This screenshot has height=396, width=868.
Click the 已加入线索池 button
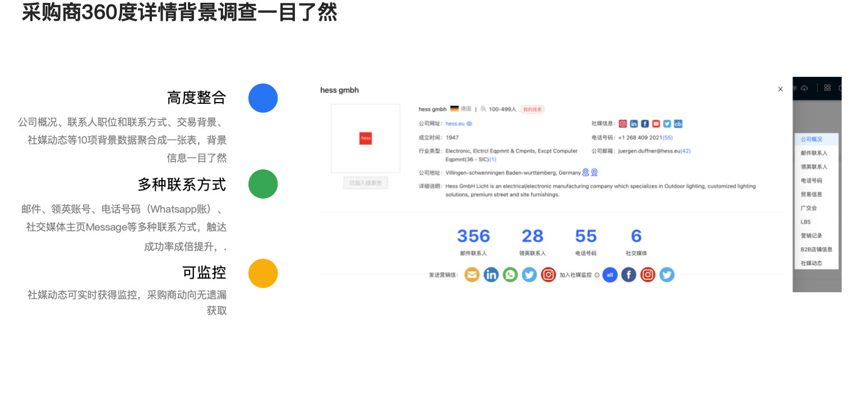click(366, 183)
